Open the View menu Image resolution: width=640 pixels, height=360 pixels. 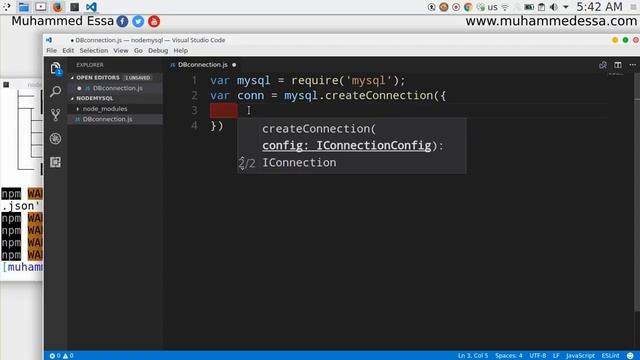tap(121, 51)
